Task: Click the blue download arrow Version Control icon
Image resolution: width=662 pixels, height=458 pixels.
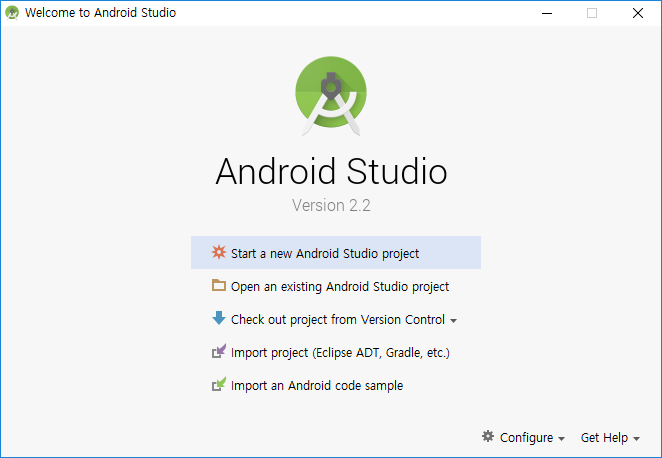Action: point(219,318)
